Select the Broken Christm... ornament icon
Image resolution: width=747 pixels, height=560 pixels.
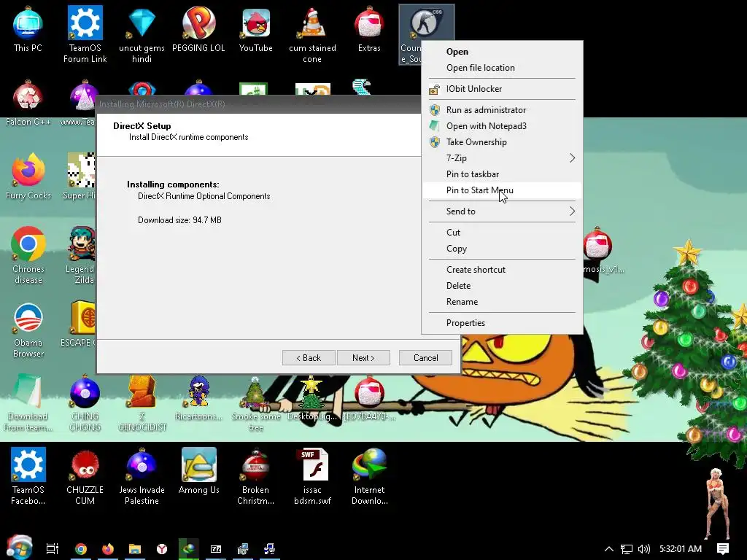pyautogui.click(x=255, y=476)
